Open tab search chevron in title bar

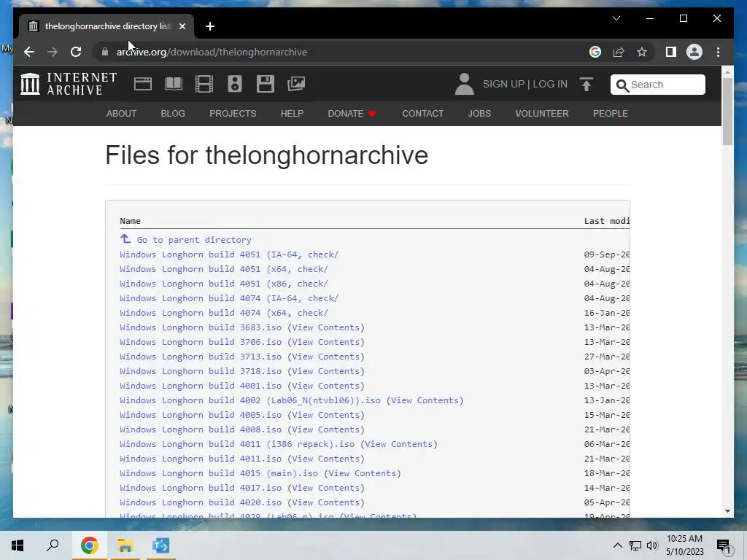tap(616, 18)
